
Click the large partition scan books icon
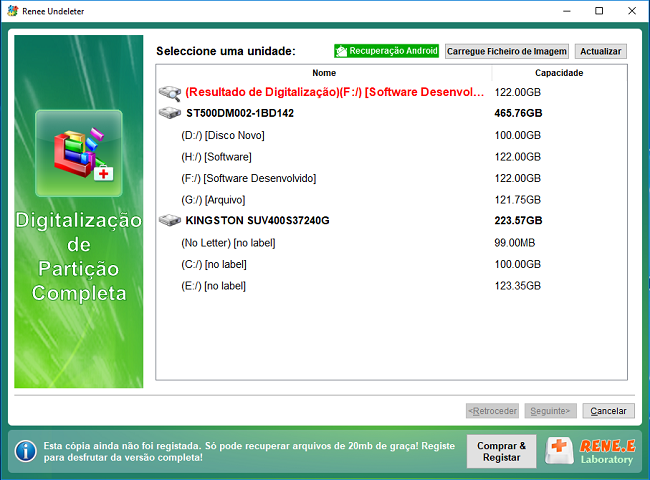click(x=79, y=153)
